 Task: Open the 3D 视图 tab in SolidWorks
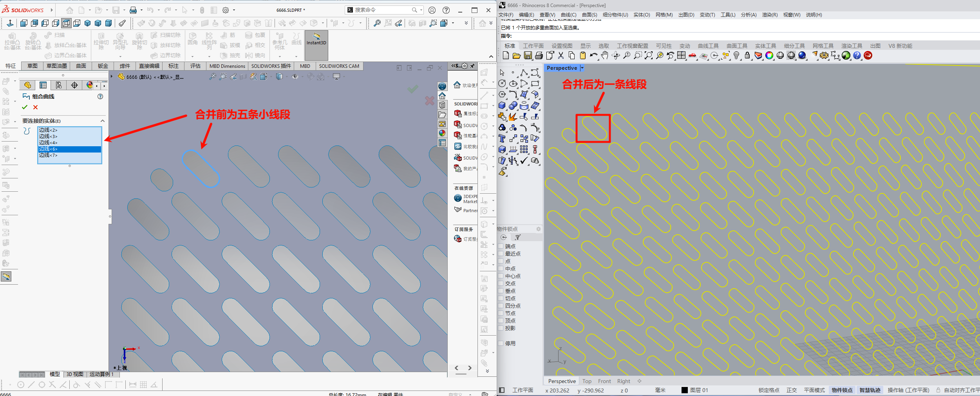pos(75,374)
